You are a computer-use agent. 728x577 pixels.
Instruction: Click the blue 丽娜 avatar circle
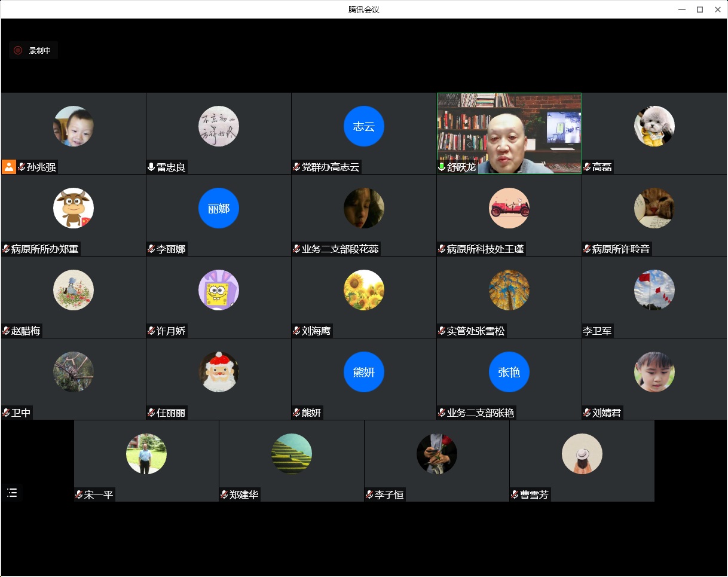(x=219, y=208)
